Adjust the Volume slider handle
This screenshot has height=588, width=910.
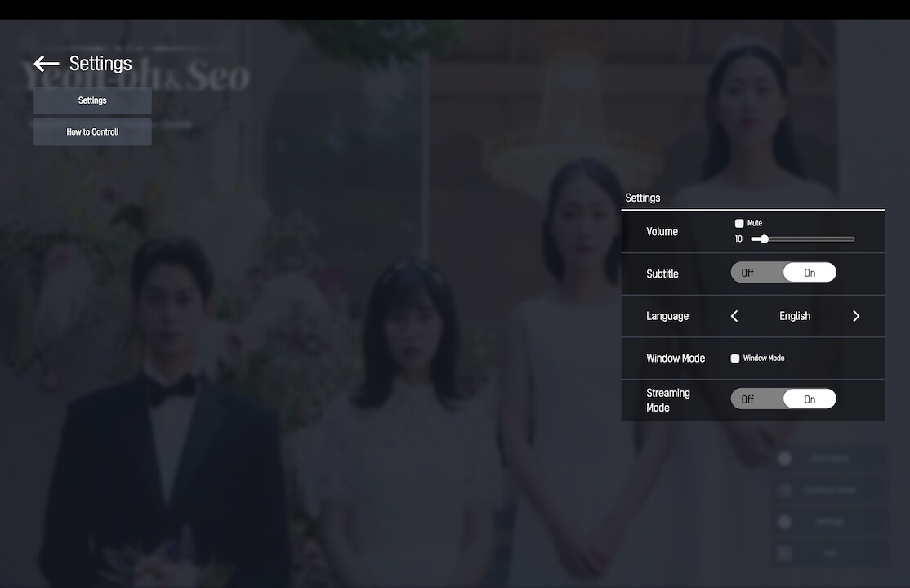click(x=763, y=238)
